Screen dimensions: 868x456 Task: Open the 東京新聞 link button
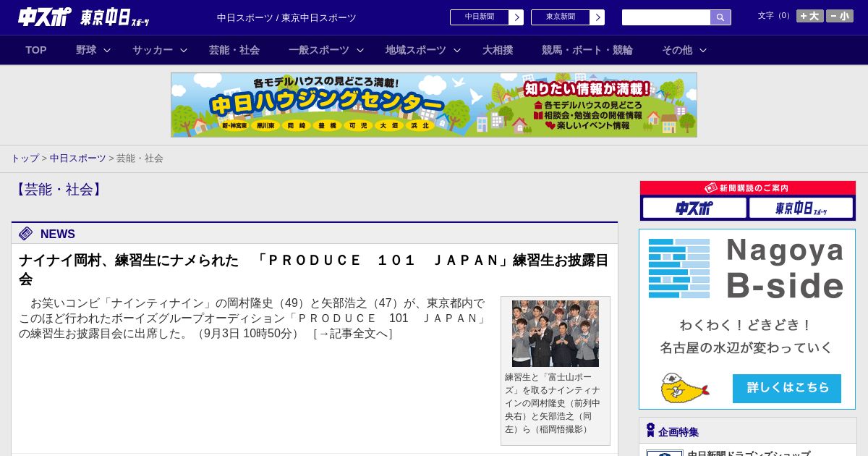tap(561, 17)
